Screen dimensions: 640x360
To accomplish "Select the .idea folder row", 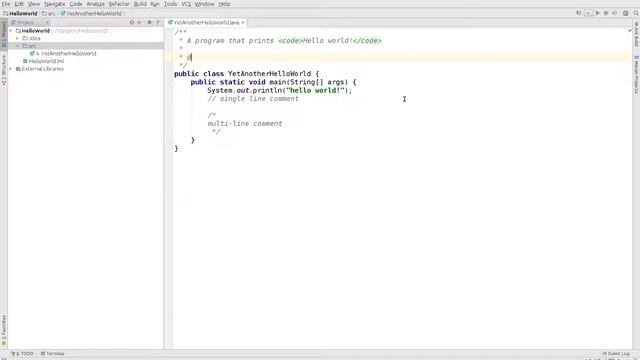I will tap(85, 38).
